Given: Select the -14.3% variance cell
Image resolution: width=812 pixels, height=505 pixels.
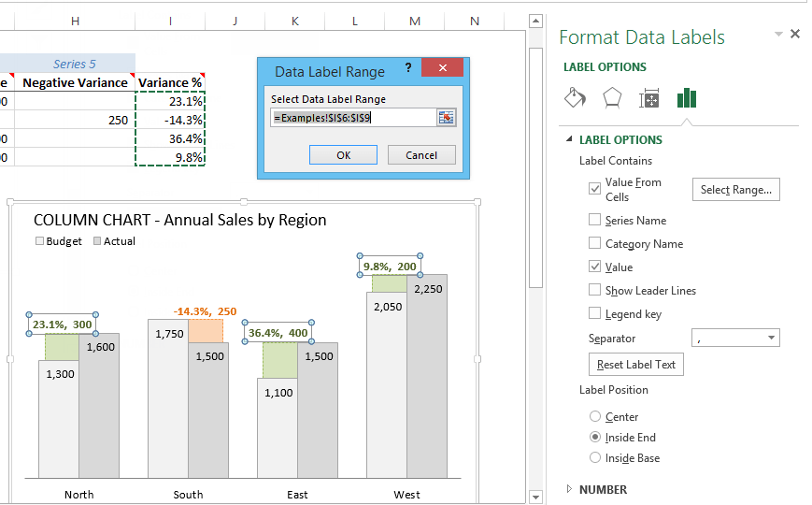Looking at the screenshot, I should click(170, 120).
